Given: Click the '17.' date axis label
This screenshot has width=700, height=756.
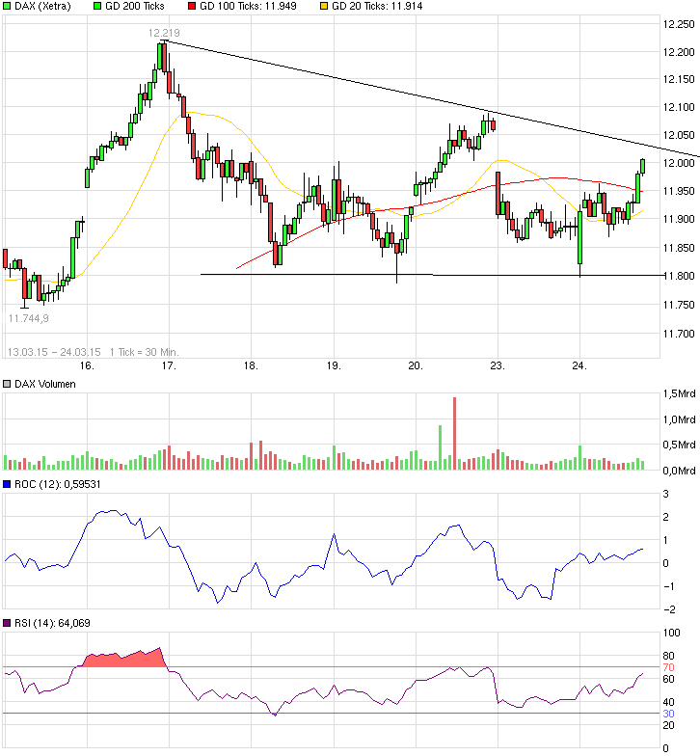Looking at the screenshot, I should pyautogui.click(x=169, y=366).
